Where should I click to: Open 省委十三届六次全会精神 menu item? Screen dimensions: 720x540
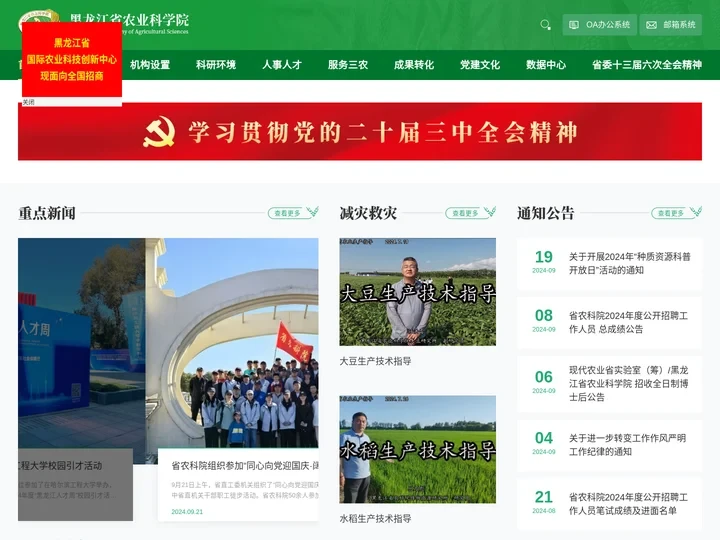[x=647, y=65]
